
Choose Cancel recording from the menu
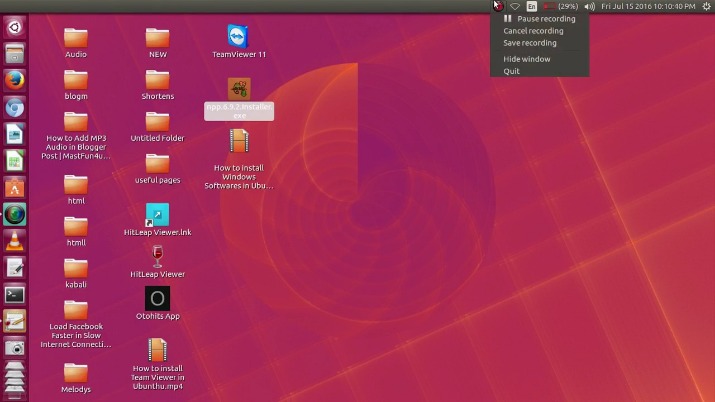(533, 31)
